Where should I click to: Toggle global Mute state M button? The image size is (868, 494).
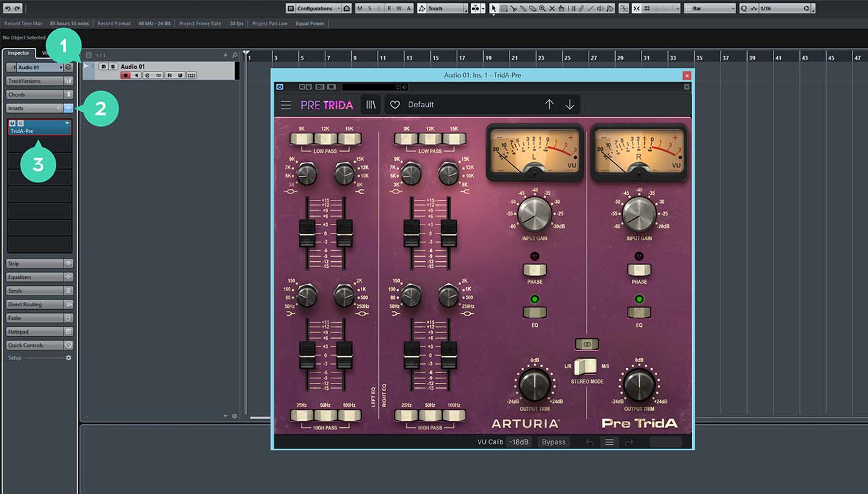click(x=360, y=8)
